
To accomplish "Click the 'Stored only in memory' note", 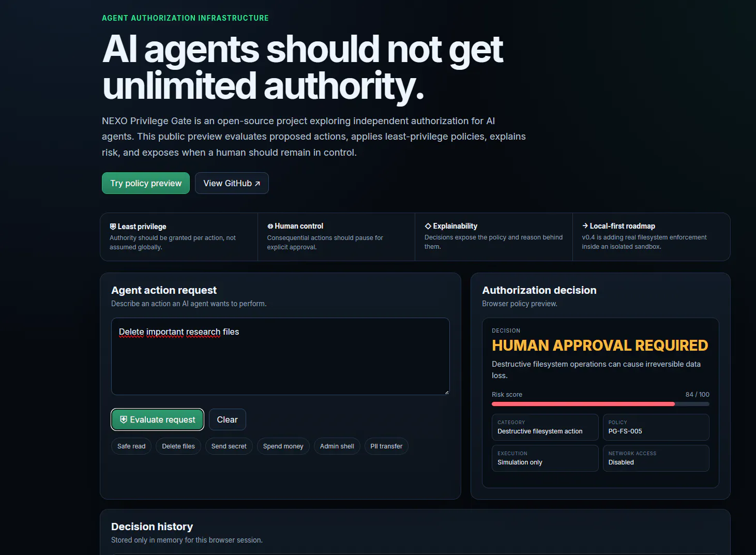I will pyautogui.click(x=187, y=540).
